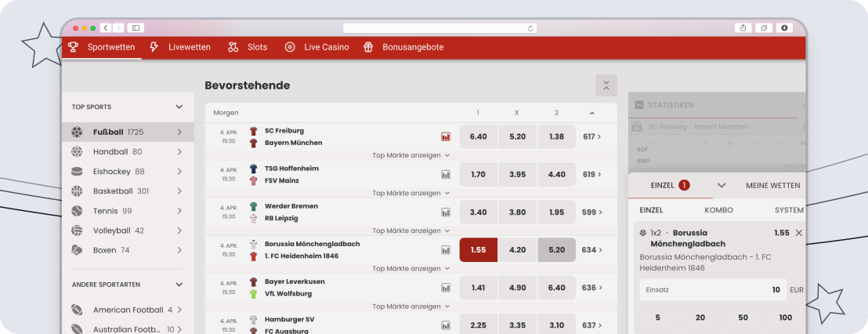868x334 pixels.
Task: Click the Basketball sport icon
Action: tap(77, 191)
